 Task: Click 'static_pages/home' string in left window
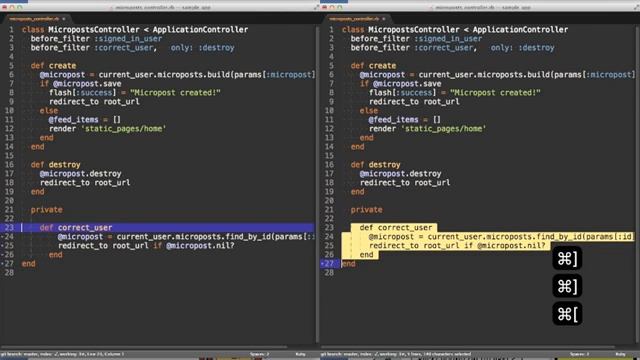[x=124, y=129]
